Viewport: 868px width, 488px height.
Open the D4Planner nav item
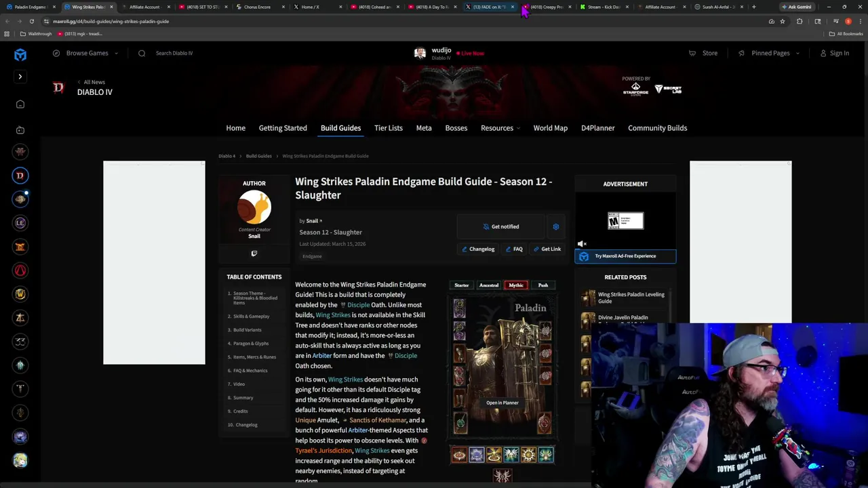point(598,128)
